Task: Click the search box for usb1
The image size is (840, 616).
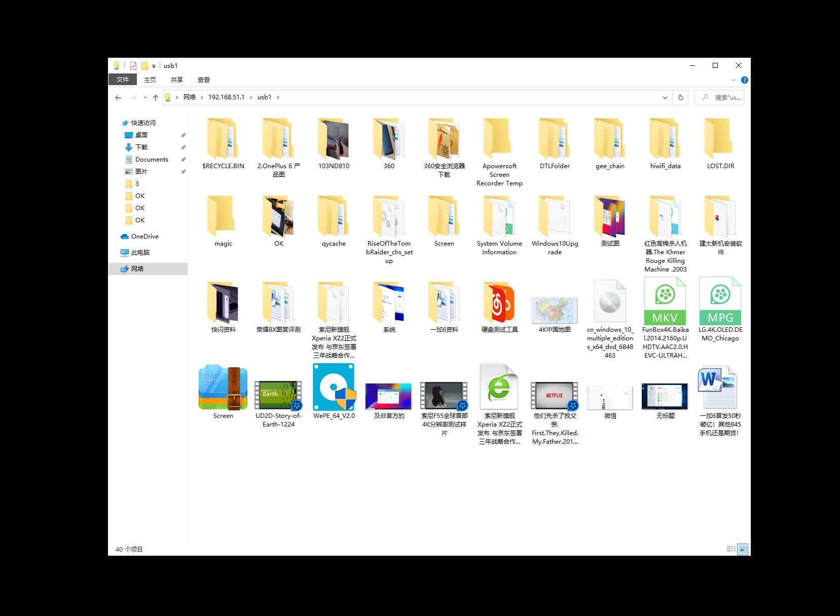Action: coord(719,97)
